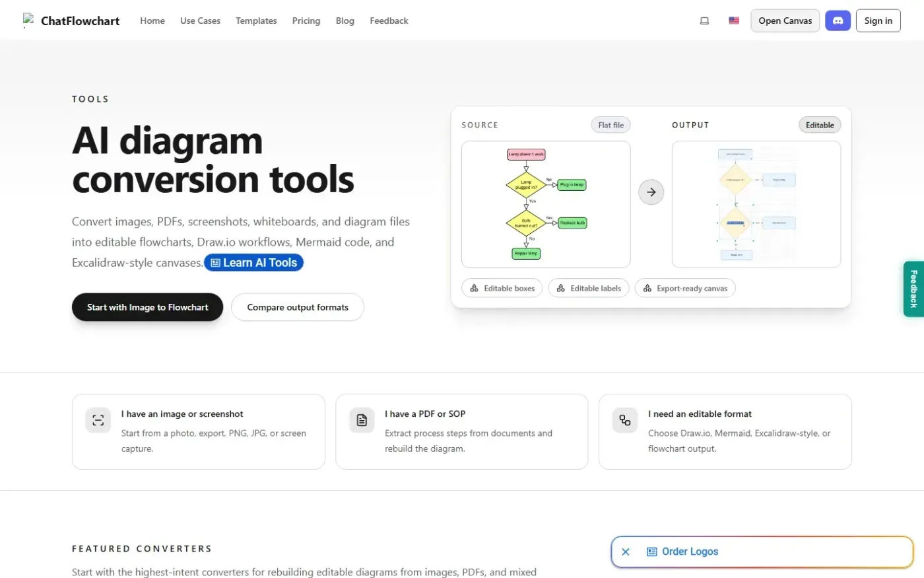Screen dimensions: 924x578
Task: Select 'I have an image or screenshot' card
Action: coord(199,432)
